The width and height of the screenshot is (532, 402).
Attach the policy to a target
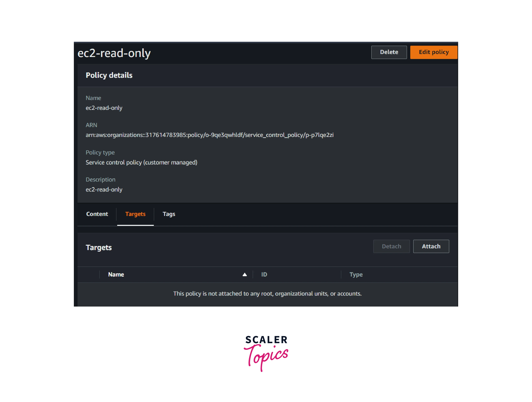[431, 246]
